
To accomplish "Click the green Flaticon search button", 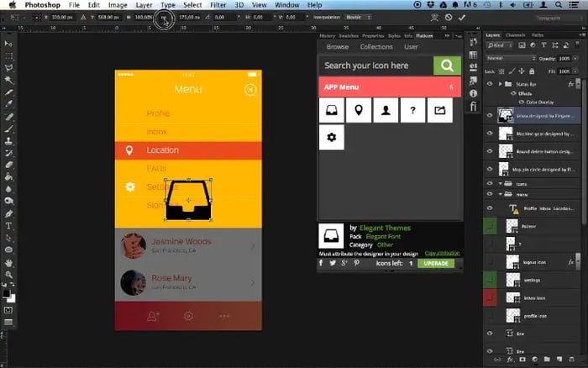I will 447,65.
